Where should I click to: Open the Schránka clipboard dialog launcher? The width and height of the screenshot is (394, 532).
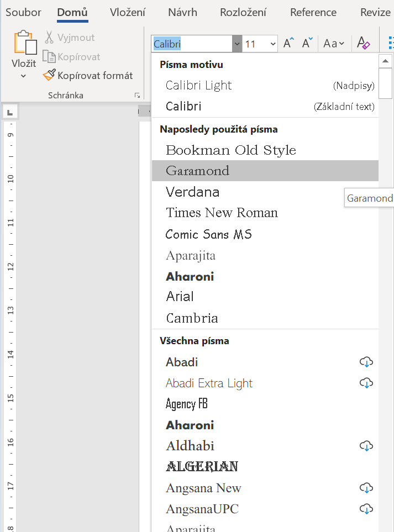pos(136,96)
